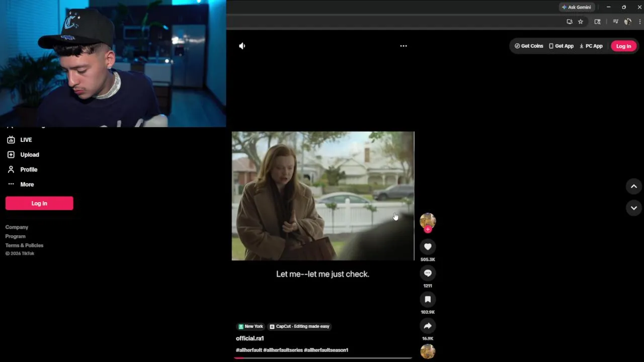The height and width of the screenshot is (362, 644).
Task: Download the PC App
Action: click(591, 46)
